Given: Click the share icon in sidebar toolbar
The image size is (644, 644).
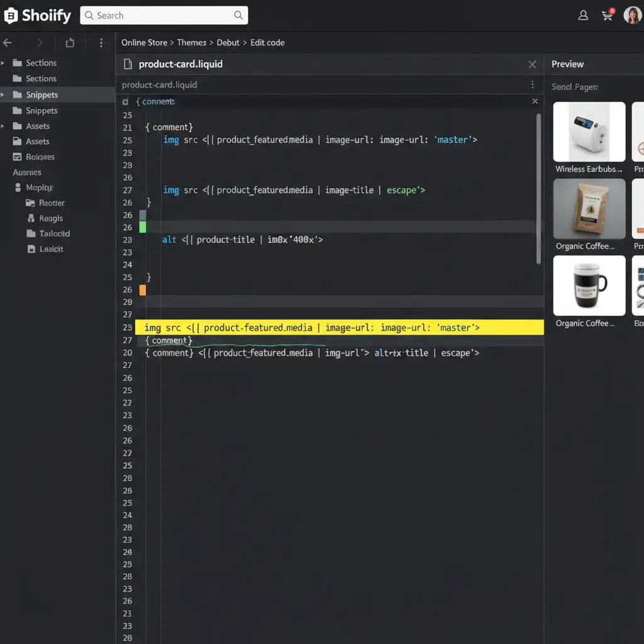Looking at the screenshot, I should (x=70, y=43).
